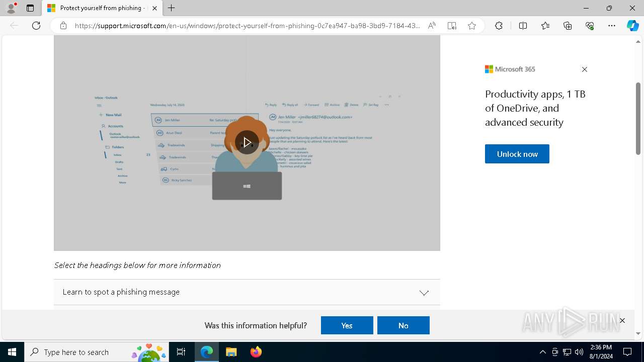The image size is (644, 362).
Task: Dismiss the feedback bar
Action: (x=622, y=320)
